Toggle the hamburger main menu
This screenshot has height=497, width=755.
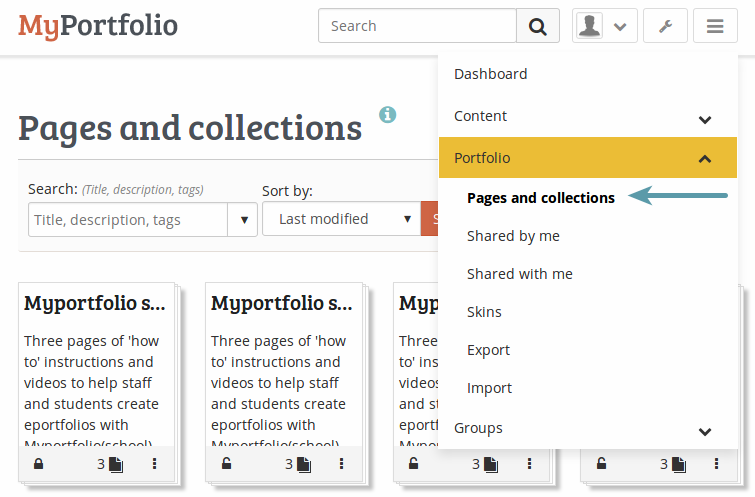(715, 26)
